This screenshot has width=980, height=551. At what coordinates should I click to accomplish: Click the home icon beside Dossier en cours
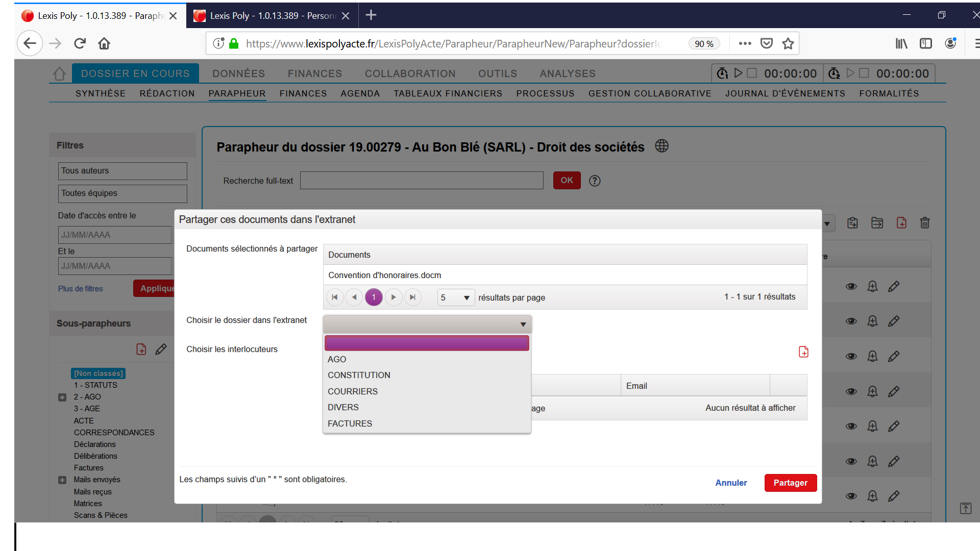pyautogui.click(x=59, y=74)
